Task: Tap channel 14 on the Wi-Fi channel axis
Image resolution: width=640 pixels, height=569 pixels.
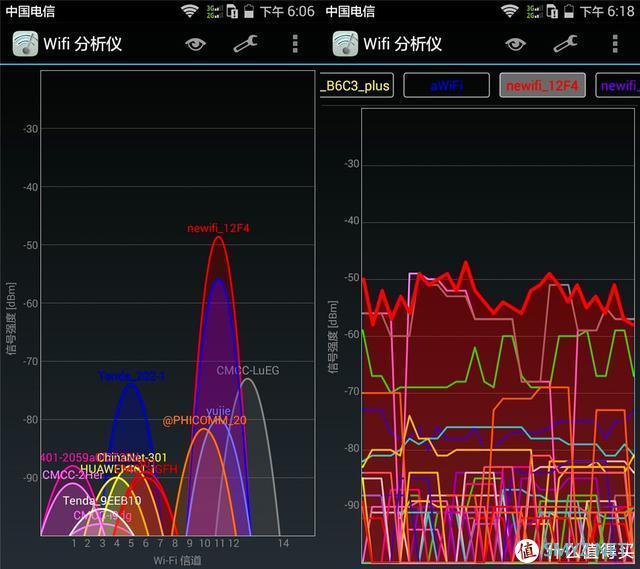Action: click(x=283, y=543)
